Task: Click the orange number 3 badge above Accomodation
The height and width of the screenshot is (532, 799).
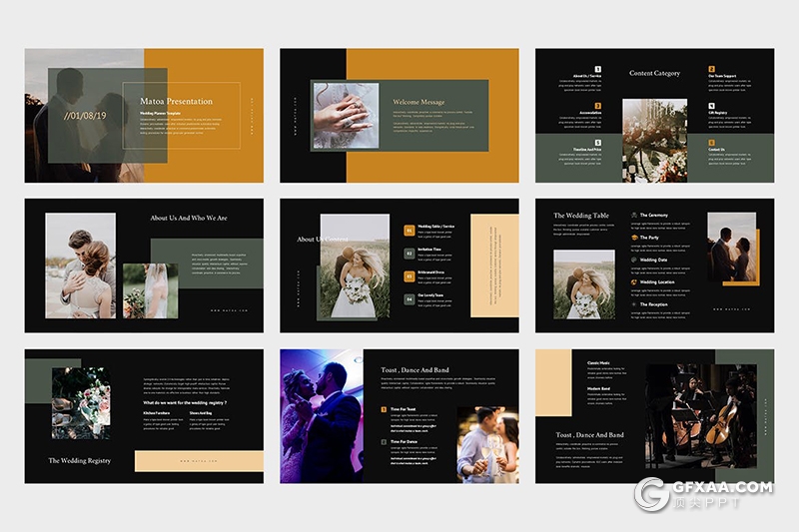Action: (x=598, y=106)
